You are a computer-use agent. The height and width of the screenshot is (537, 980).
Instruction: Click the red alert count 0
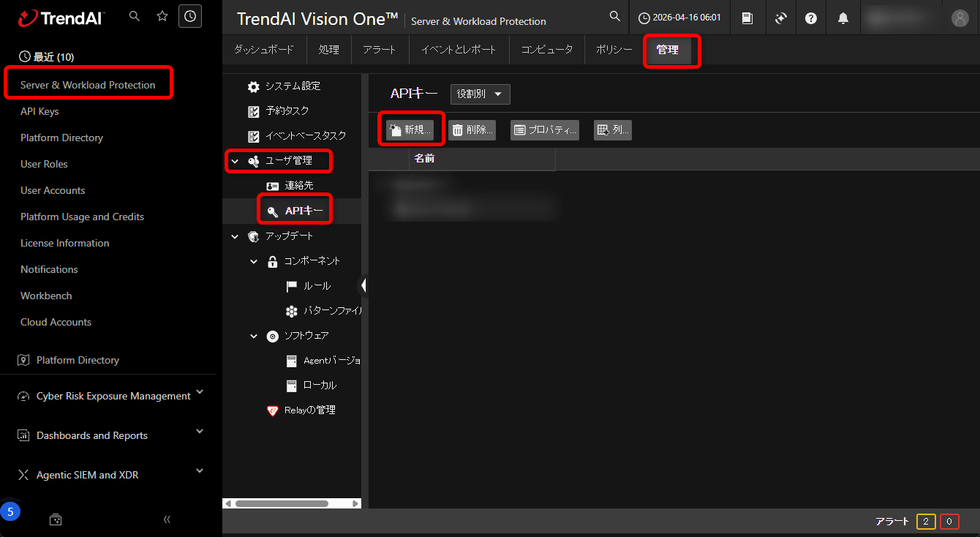pos(949,522)
